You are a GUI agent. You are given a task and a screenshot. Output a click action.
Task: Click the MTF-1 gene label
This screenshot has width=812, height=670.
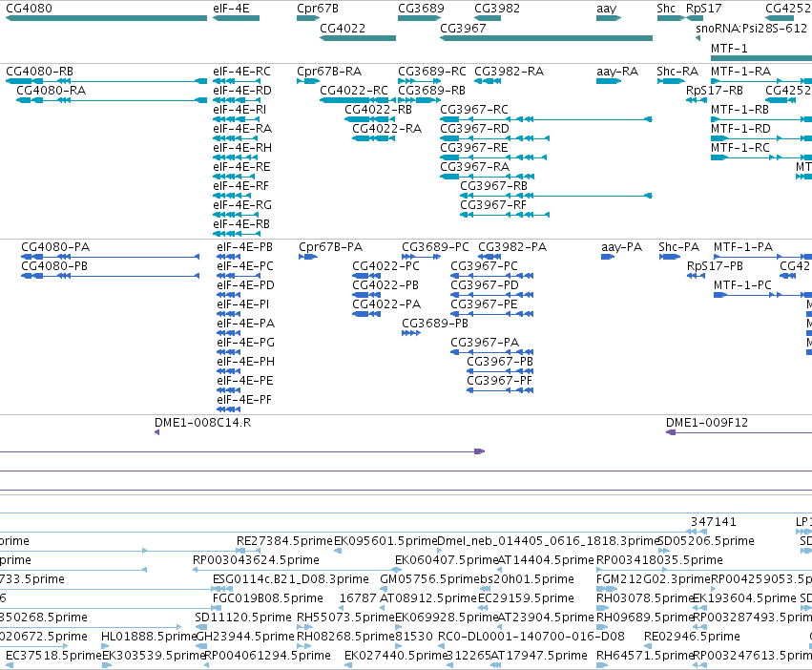click(729, 48)
